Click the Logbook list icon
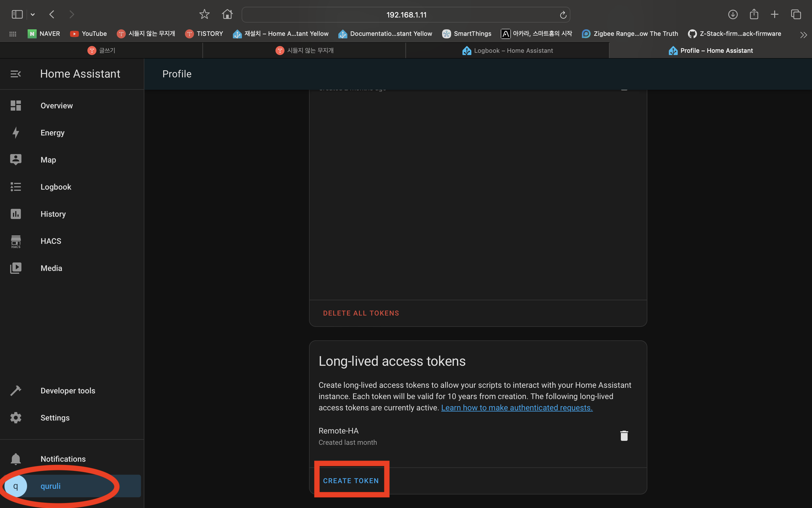The height and width of the screenshot is (508, 812). tap(16, 187)
